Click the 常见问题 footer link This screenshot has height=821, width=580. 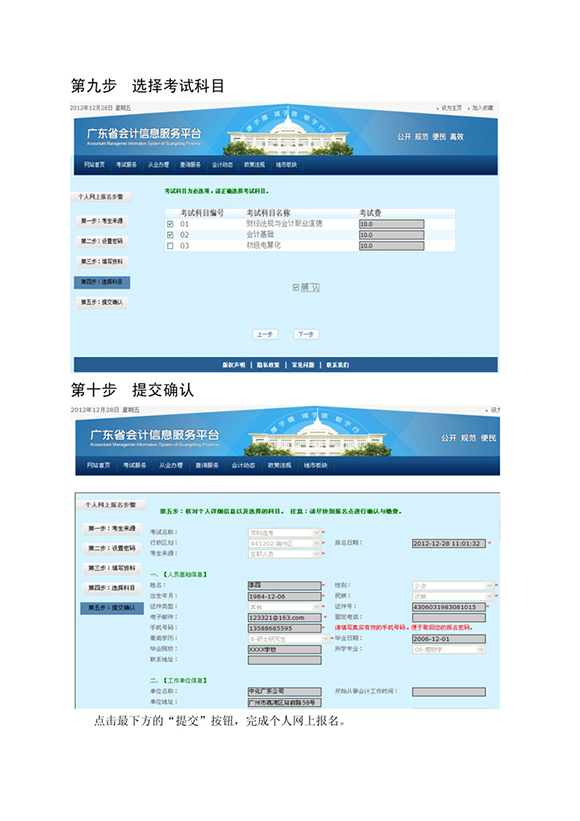303,365
